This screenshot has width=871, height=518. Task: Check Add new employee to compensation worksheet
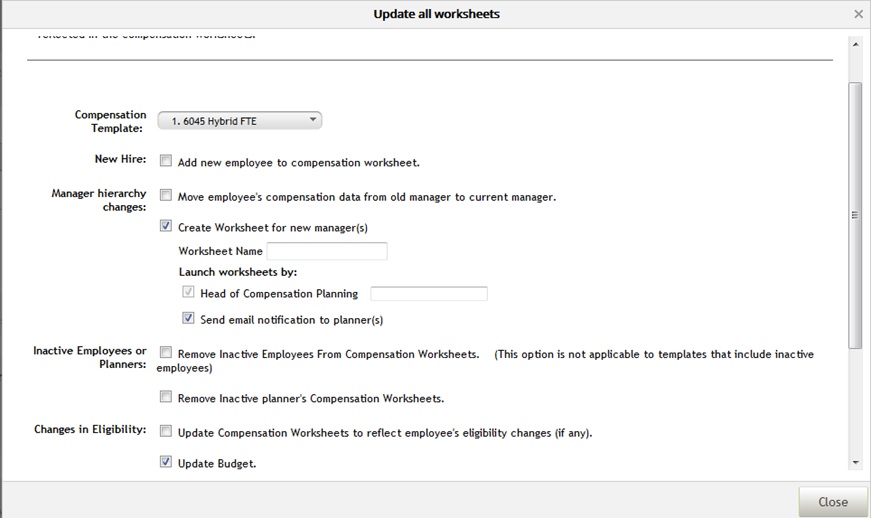[x=166, y=161]
